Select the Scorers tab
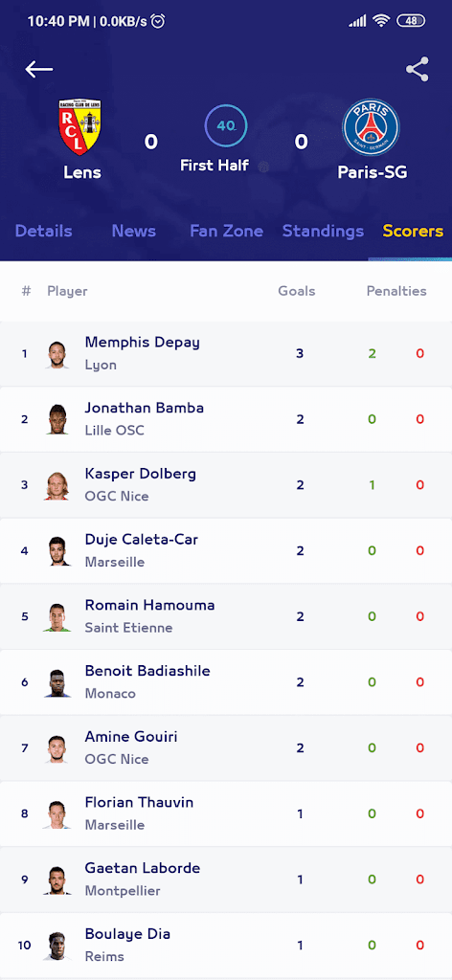This screenshot has height=980, width=452. pyautogui.click(x=414, y=232)
